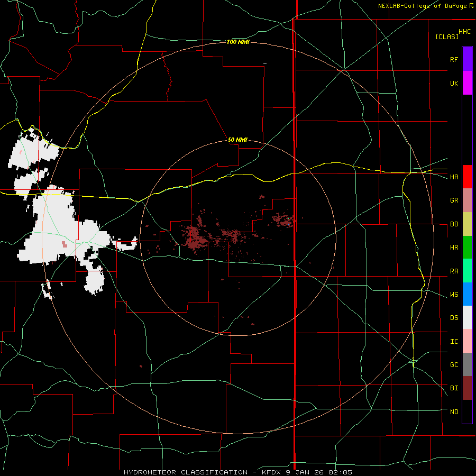Click the Hydrometeor Classification KFDX title text
Viewport: 476px width, 476px height.
pos(238,472)
